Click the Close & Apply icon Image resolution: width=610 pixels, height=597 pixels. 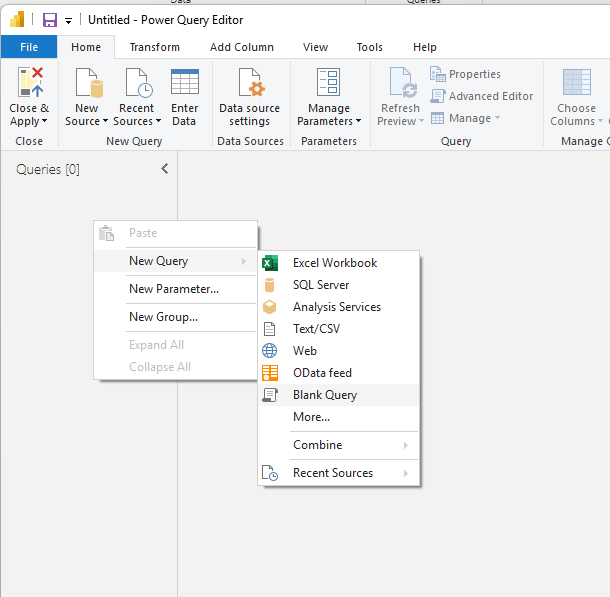tap(29, 84)
